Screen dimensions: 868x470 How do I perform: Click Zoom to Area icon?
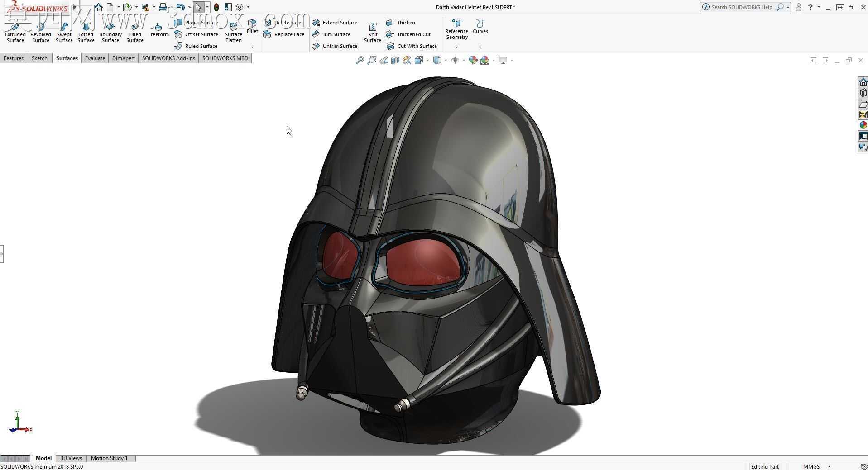(372, 60)
